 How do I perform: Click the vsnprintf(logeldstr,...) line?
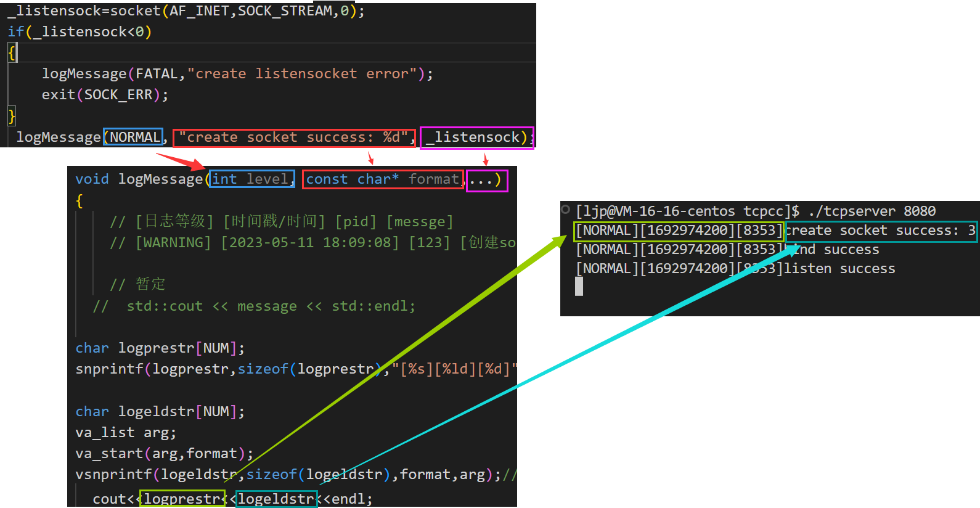(296, 474)
